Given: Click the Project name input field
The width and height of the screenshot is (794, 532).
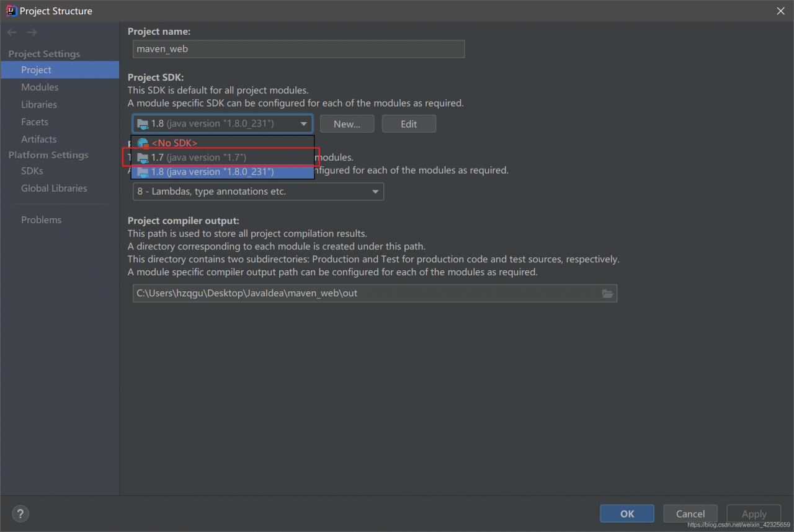Looking at the screenshot, I should (x=298, y=49).
